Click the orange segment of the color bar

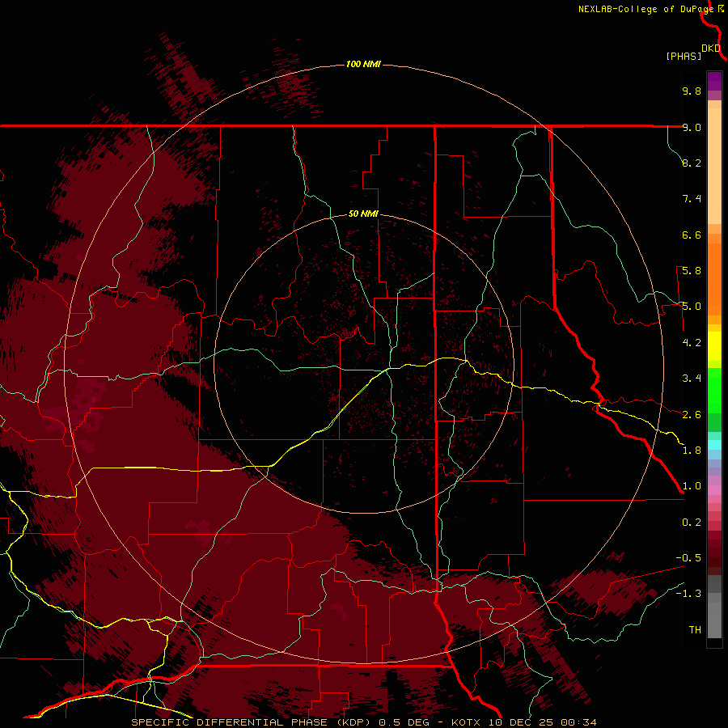pos(714,280)
